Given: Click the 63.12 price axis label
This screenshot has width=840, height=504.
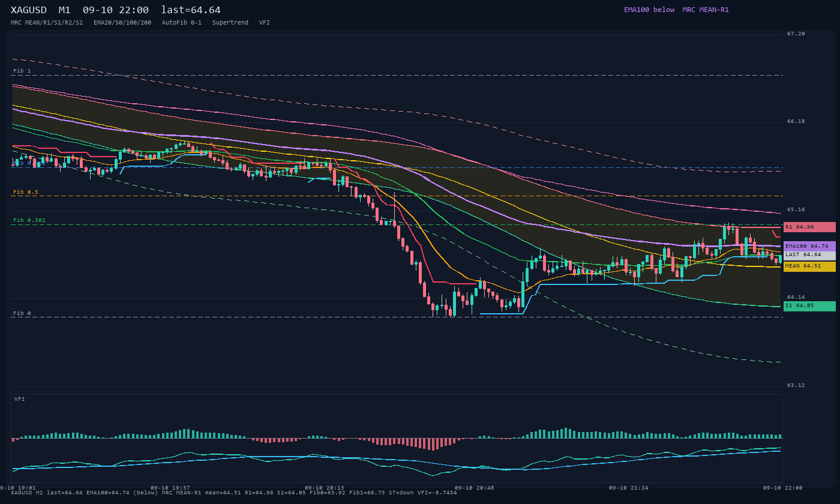Looking at the screenshot, I should pos(796,385).
